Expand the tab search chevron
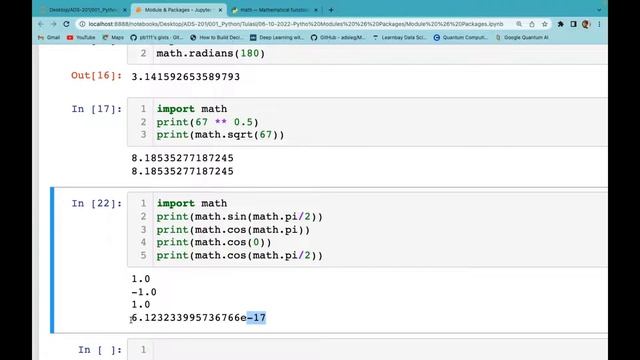This screenshot has height=360, width=640. [599, 10]
